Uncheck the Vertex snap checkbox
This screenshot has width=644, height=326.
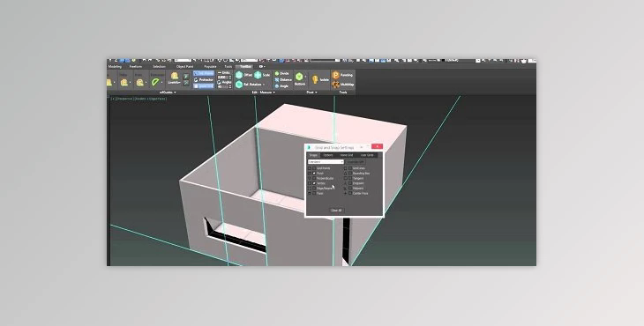pos(314,183)
